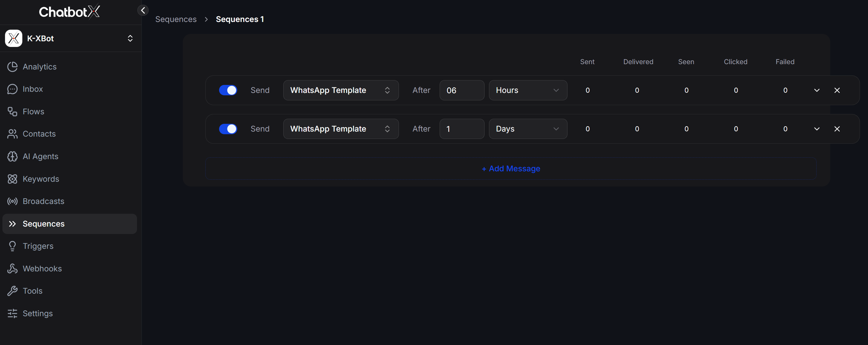This screenshot has width=868, height=345.
Task: Click the Seen column header
Action: pyautogui.click(x=686, y=62)
